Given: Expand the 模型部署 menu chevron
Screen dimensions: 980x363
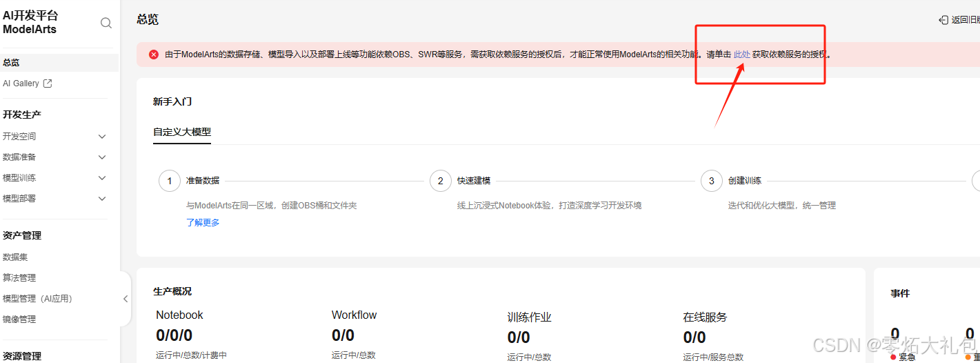Looking at the screenshot, I should (x=102, y=199).
